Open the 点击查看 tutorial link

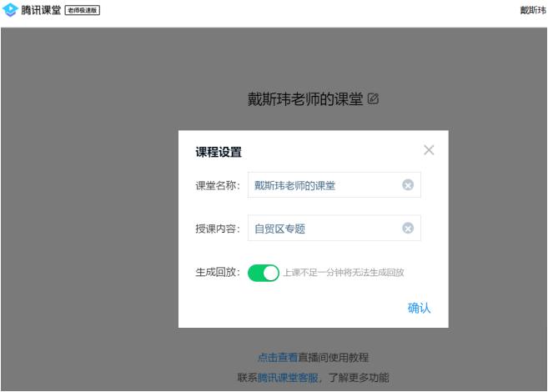pyautogui.click(x=277, y=358)
